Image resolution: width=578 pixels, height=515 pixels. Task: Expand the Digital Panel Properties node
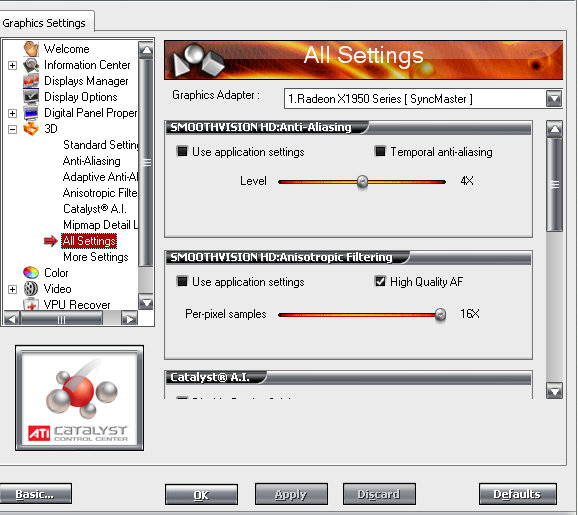tap(12, 113)
